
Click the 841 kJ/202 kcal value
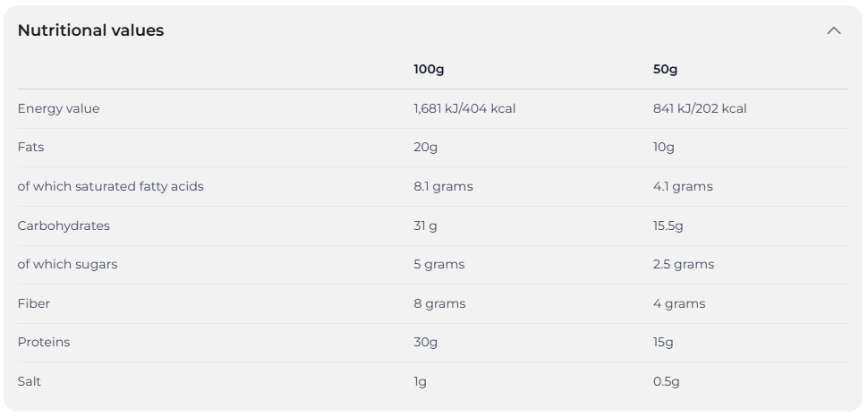click(700, 108)
